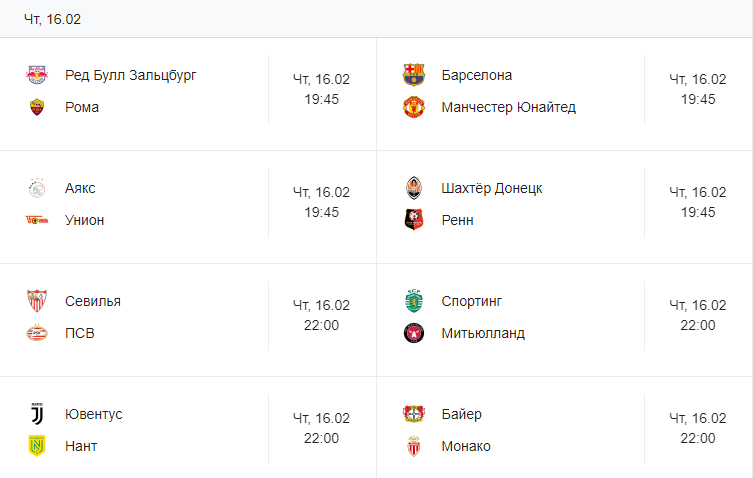Open the Митьюлланд team name

483,333
